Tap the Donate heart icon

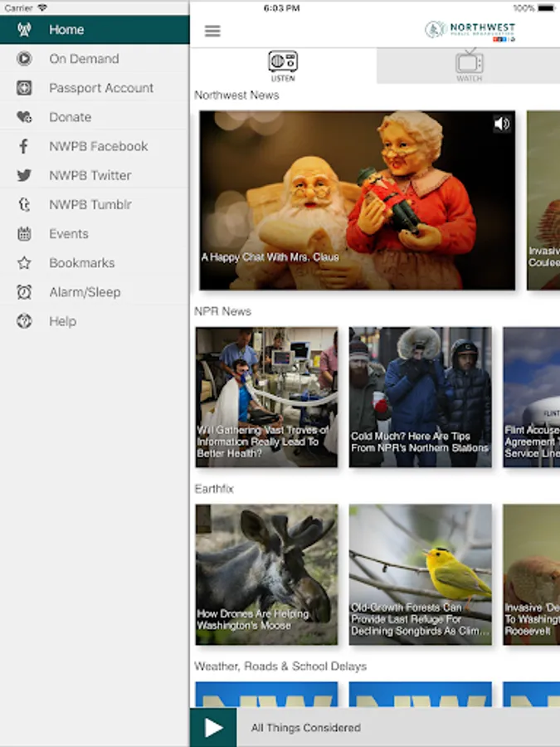pyautogui.click(x=24, y=117)
